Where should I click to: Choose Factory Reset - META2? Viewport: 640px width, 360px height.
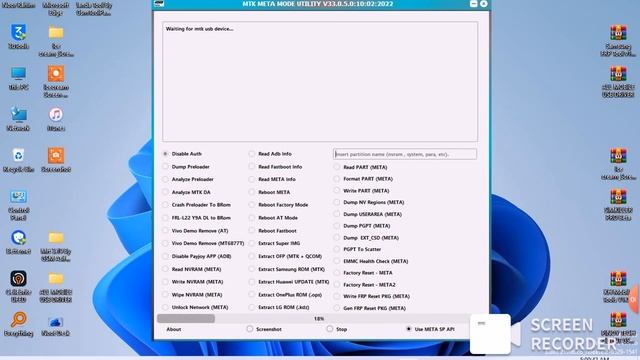coord(365,285)
